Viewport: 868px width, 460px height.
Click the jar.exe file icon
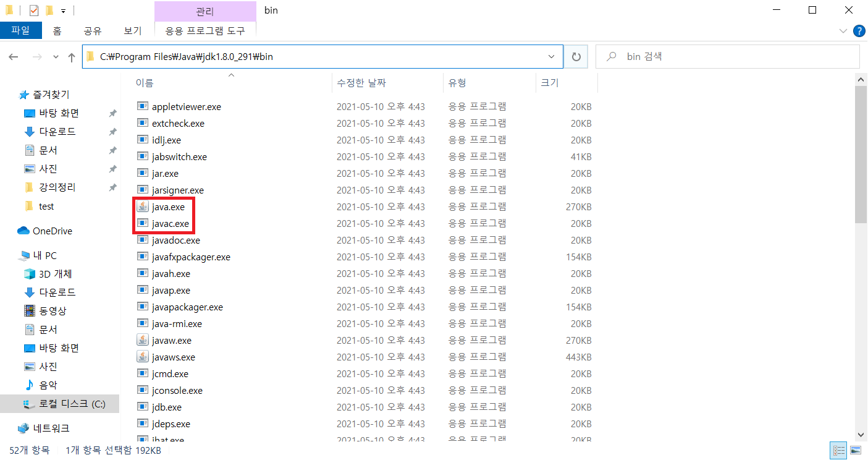pyautogui.click(x=143, y=173)
